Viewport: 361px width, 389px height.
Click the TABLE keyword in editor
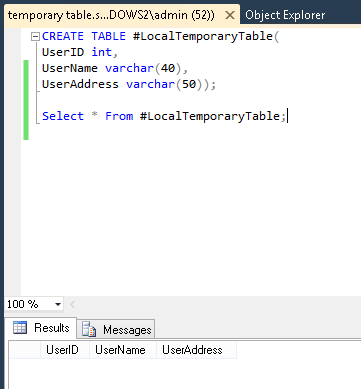tap(108, 36)
